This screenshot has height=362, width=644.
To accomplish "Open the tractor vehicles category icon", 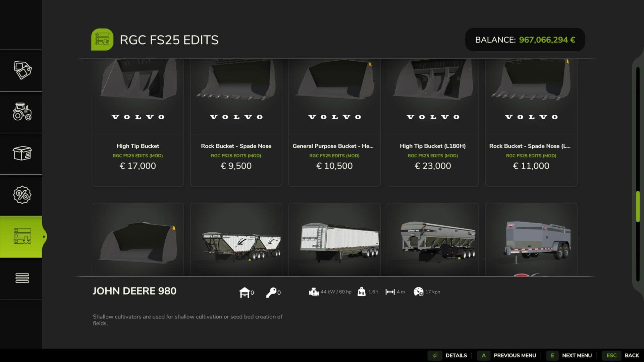I will (22, 112).
